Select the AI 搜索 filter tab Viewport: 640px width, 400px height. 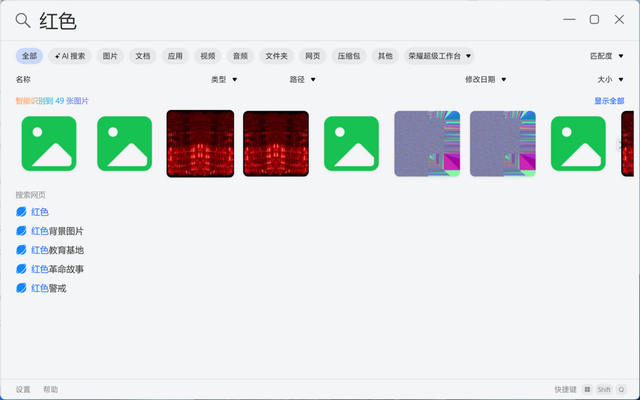coord(71,56)
